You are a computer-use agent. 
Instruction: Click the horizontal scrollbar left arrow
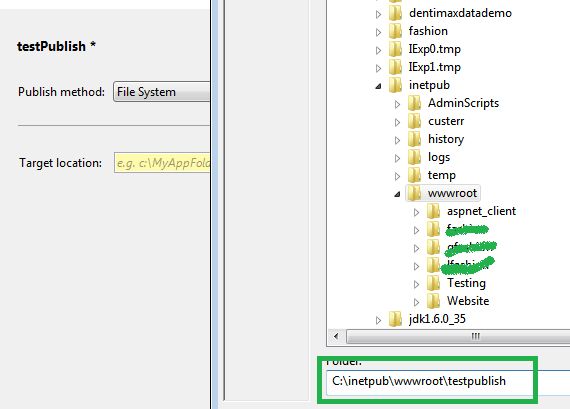click(x=336, y=336)
